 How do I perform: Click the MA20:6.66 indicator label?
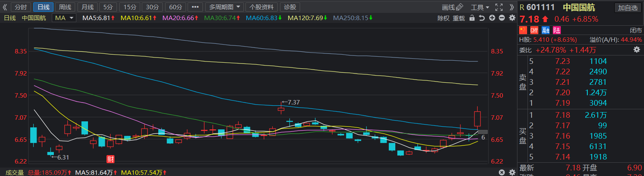tap(180, 18)
